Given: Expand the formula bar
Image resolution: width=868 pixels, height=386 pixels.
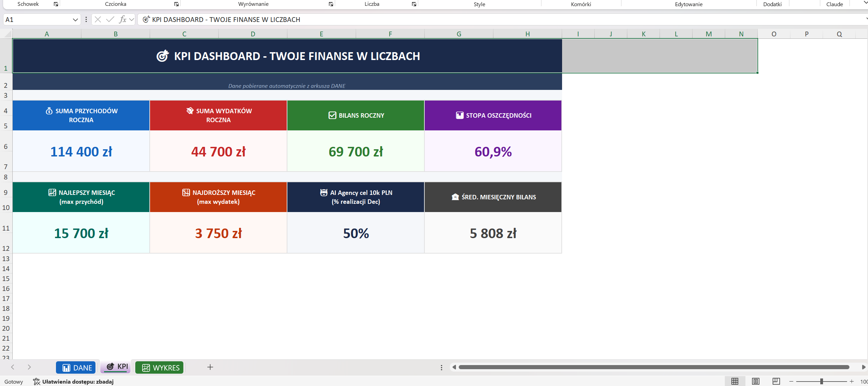Looking at the screenshot, I should click(866, 20).
